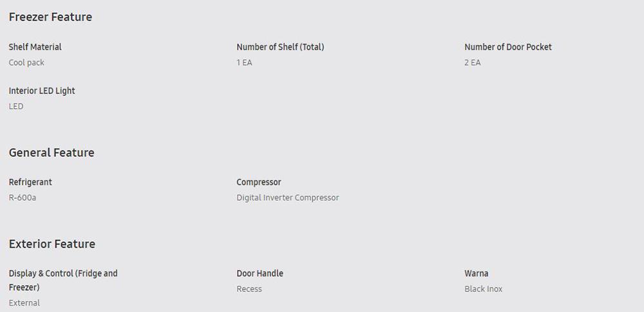Screen dimensions: 644x312
Task: Select the Black Inox color value
Action: point(483,289)
